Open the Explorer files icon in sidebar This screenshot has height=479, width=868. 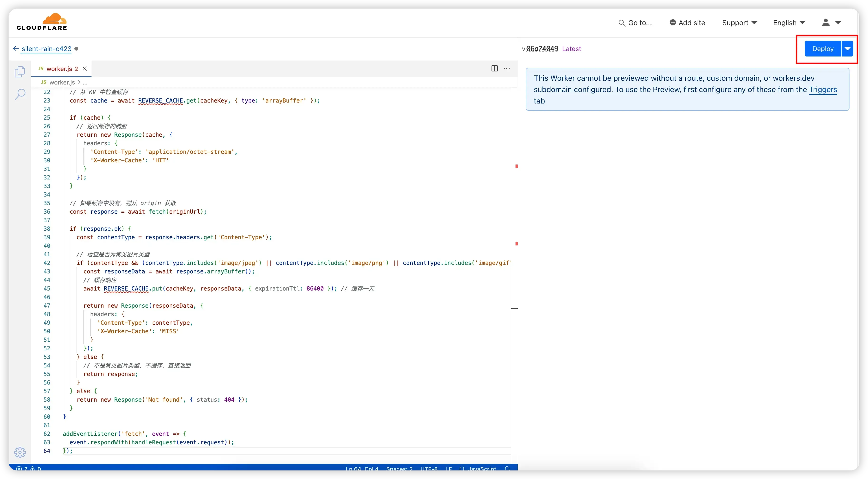(x=20, y=71)
